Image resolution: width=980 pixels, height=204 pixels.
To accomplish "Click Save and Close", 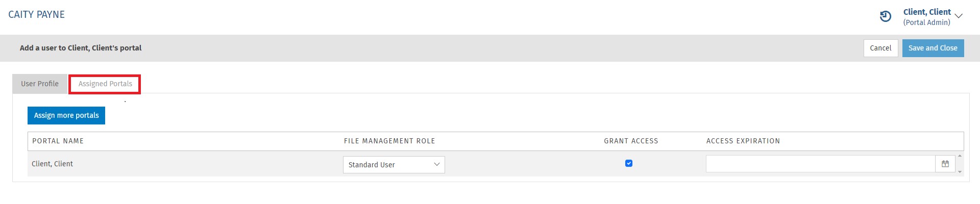I will tap(933, 48).
